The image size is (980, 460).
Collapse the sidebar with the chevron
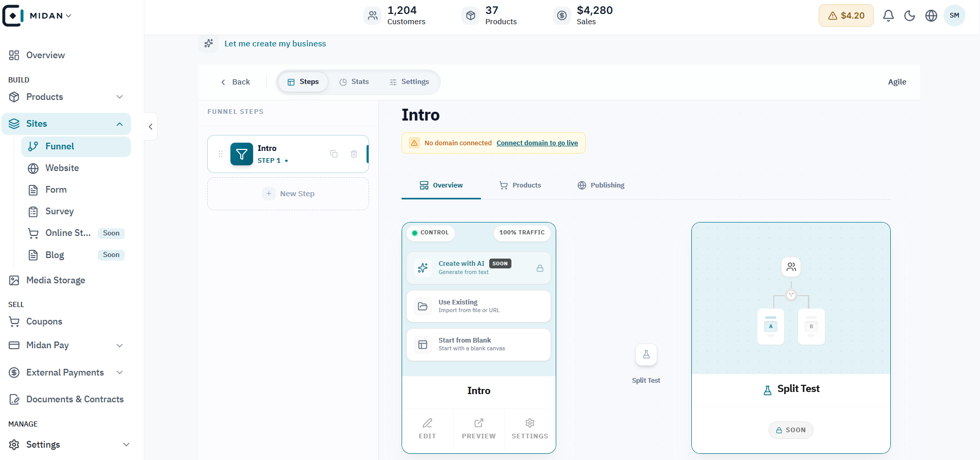151,127
